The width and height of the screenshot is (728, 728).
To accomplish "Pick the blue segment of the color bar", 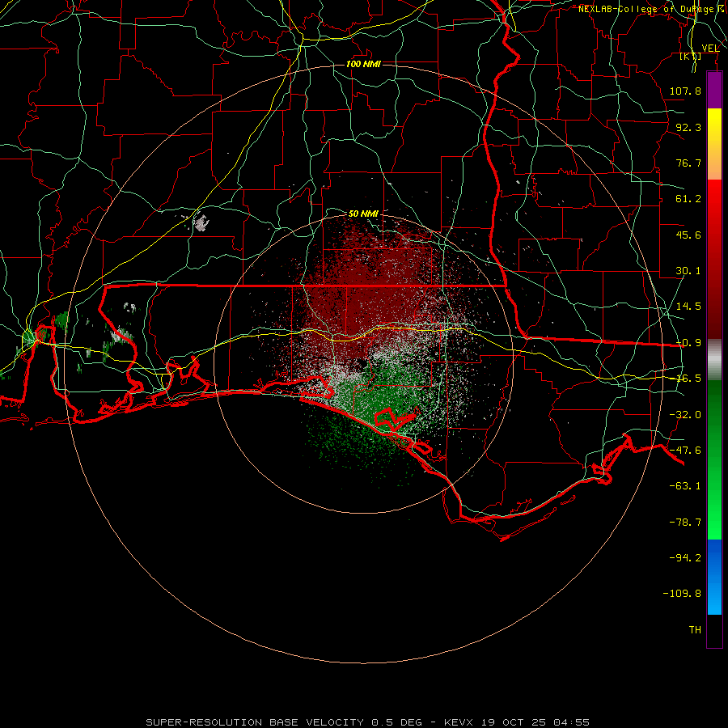I will (x=714, y=577).
